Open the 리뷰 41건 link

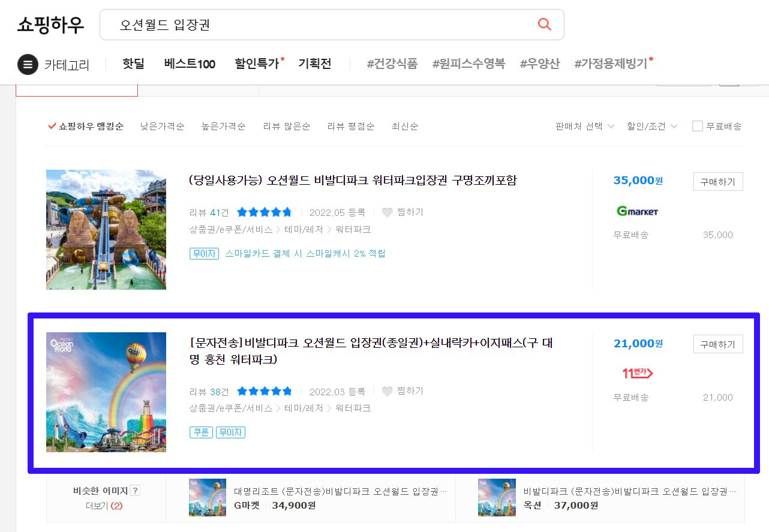click(x=209, y=212)
